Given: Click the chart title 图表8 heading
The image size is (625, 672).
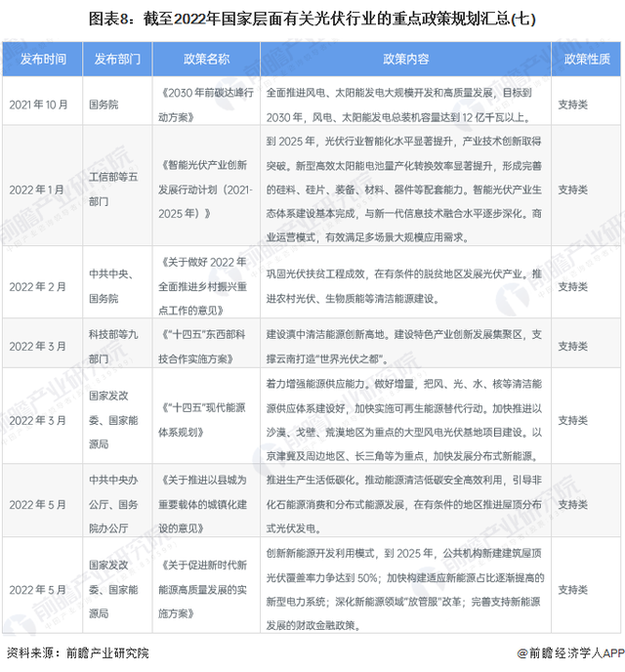Looking at the screenshot, I should (x=312, y=19).
